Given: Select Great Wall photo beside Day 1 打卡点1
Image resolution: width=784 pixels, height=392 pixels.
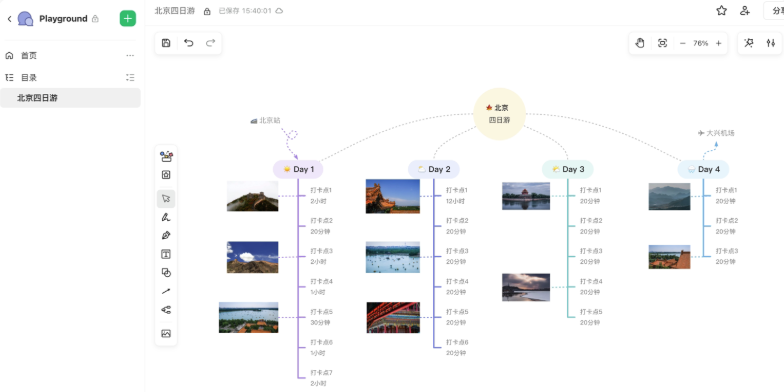Looking at the screenshot, I should (x=252, y=196).
